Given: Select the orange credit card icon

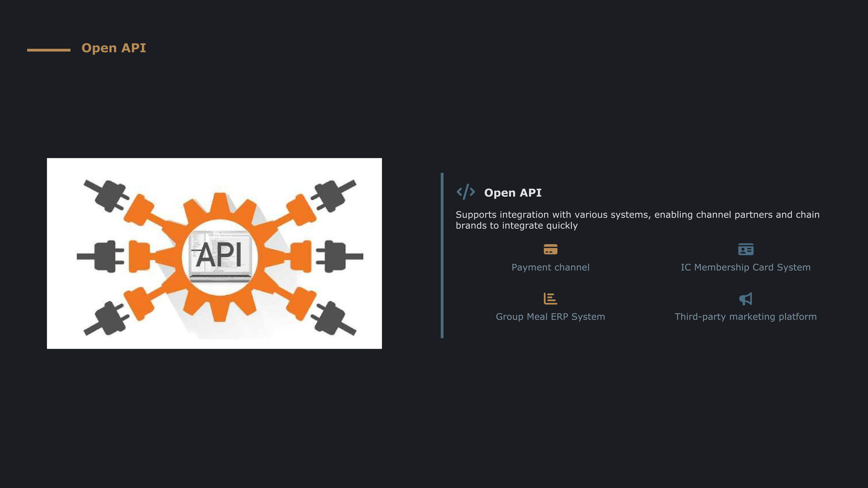Looking at the screenshot, I should point(550,249).
